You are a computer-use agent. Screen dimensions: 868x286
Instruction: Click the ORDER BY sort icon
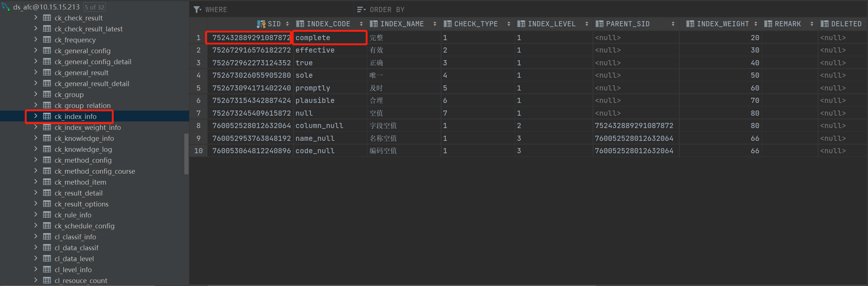(361, 9)
